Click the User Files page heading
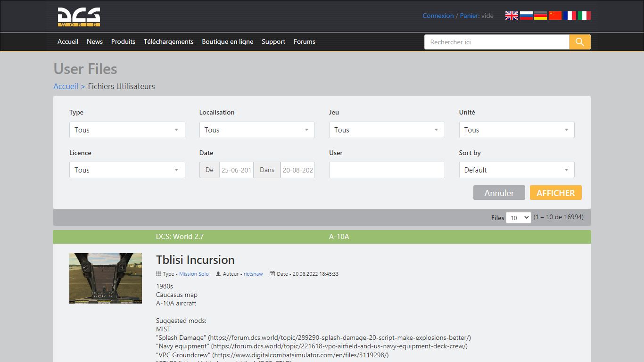644x362 pixels. [x=85, y=69]
